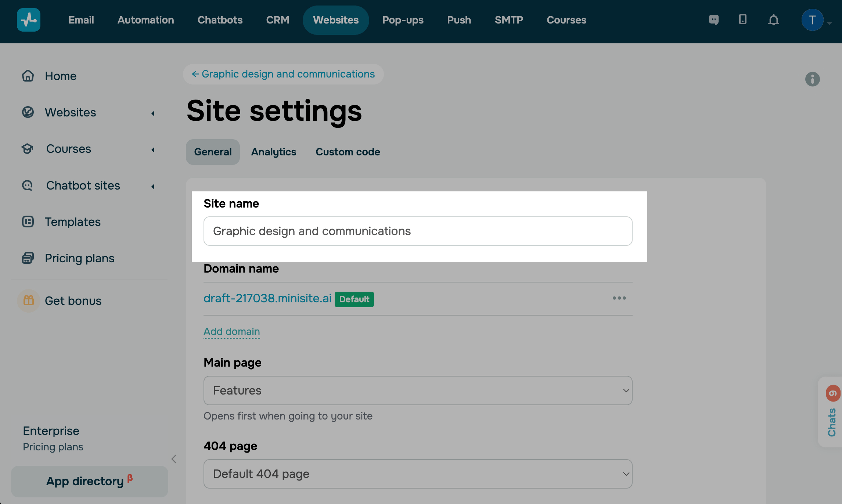The image size is (842, 504).
Task: Expand the Chatbot sites sidebar section
Action: (153, 186)
